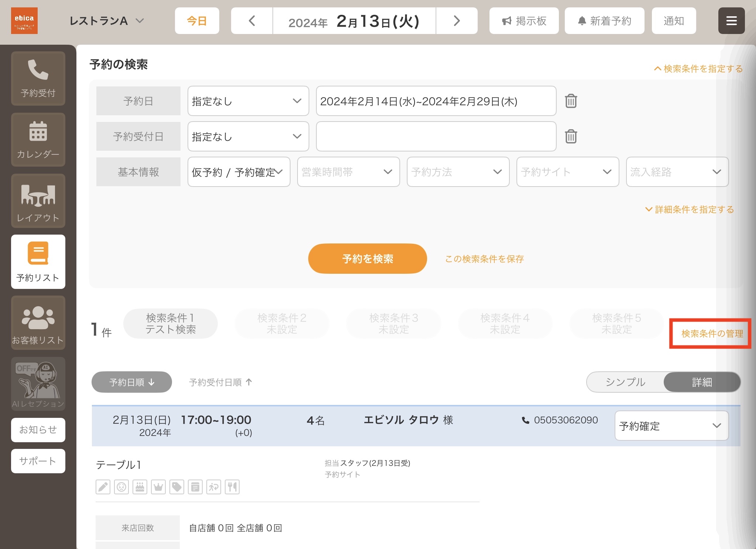Viewport: 756px width, 549px height.
Task: Select 検索条件2 未設定
Action: coord(282,324)
